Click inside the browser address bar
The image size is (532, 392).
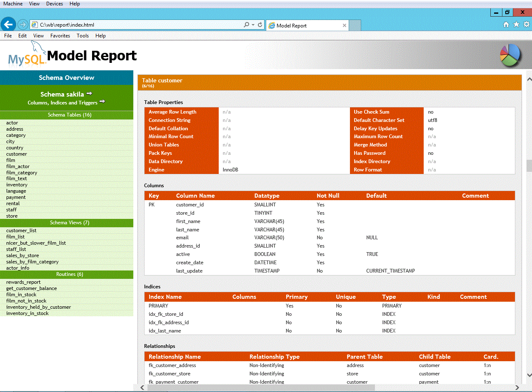(x=125, y=25)
